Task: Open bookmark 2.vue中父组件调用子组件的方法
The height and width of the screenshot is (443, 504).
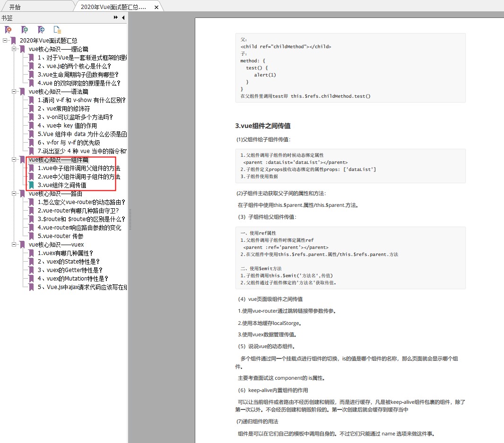Action: click(79, 177)
